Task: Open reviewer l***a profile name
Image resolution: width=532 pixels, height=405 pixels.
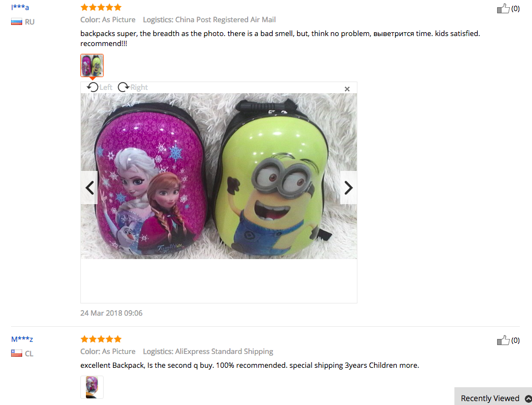Action: coord(20,7)
